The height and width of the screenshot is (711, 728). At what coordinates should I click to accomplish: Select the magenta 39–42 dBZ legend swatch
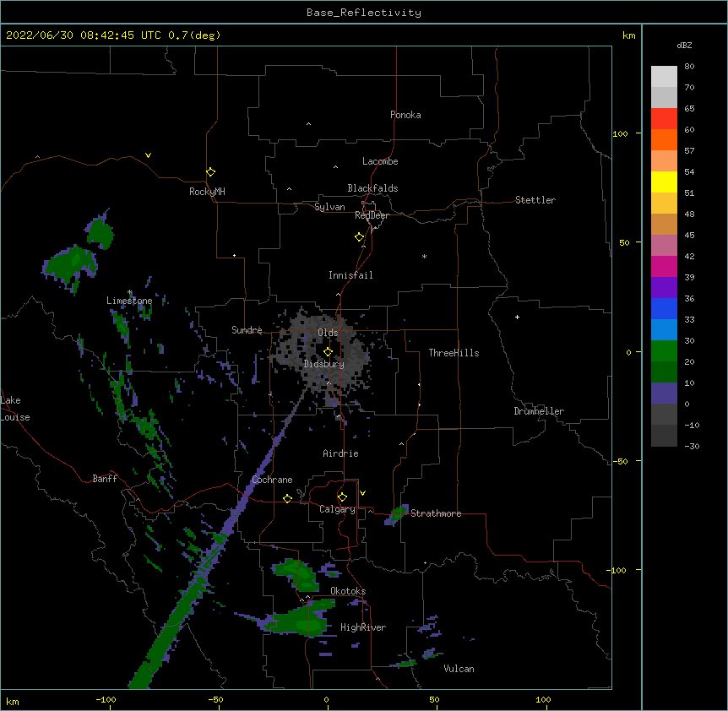[664, 266]
